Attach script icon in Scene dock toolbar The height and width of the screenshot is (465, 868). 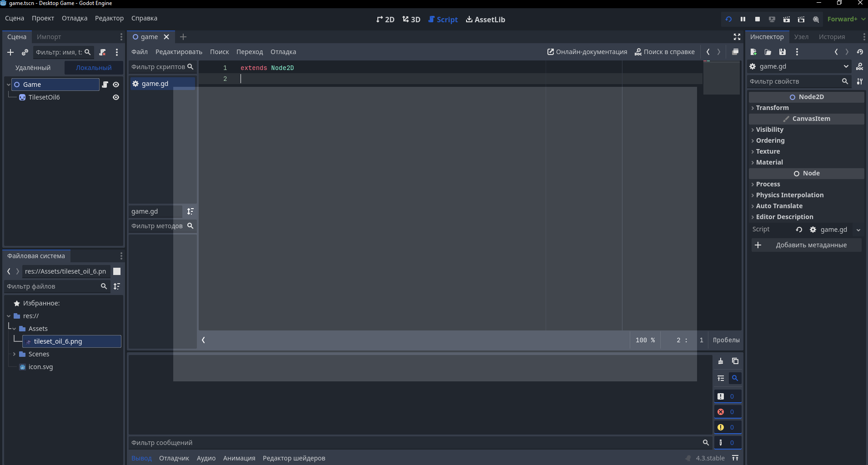(x=102, y=52)
